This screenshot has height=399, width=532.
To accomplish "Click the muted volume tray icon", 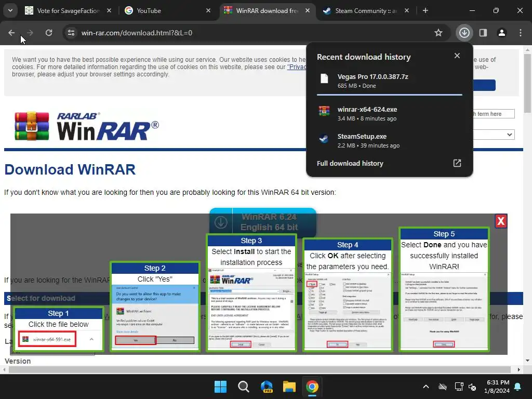I will pos(472,387).
